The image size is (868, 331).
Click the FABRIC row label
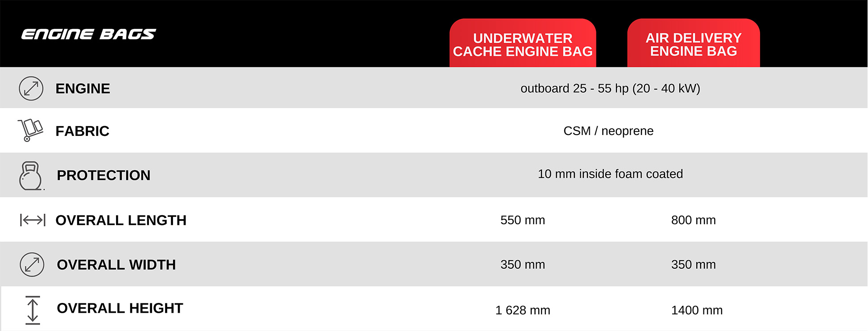tap(83, 131)
